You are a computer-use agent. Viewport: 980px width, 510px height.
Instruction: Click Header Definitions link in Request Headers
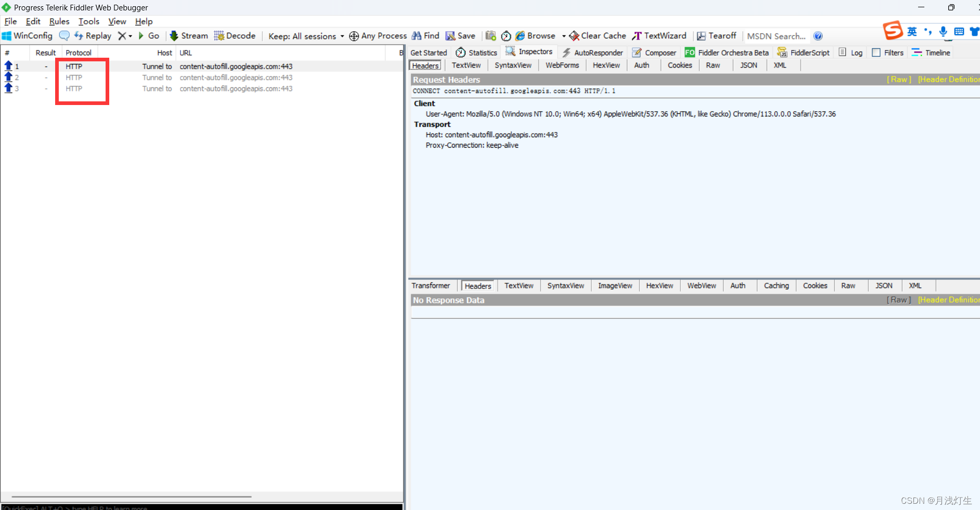[948, 80]
